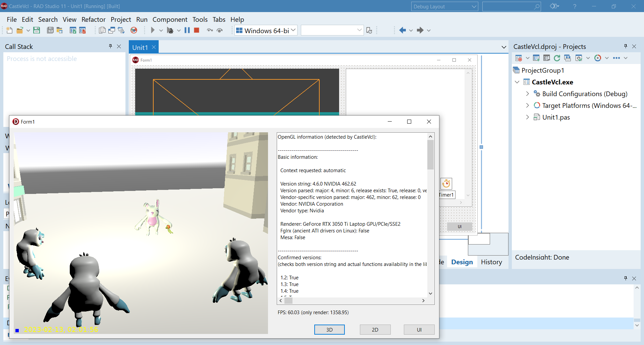644x345 pixels.
Task: Open the Windows 64-bit platform dropdown
Action: click(266, 30)
